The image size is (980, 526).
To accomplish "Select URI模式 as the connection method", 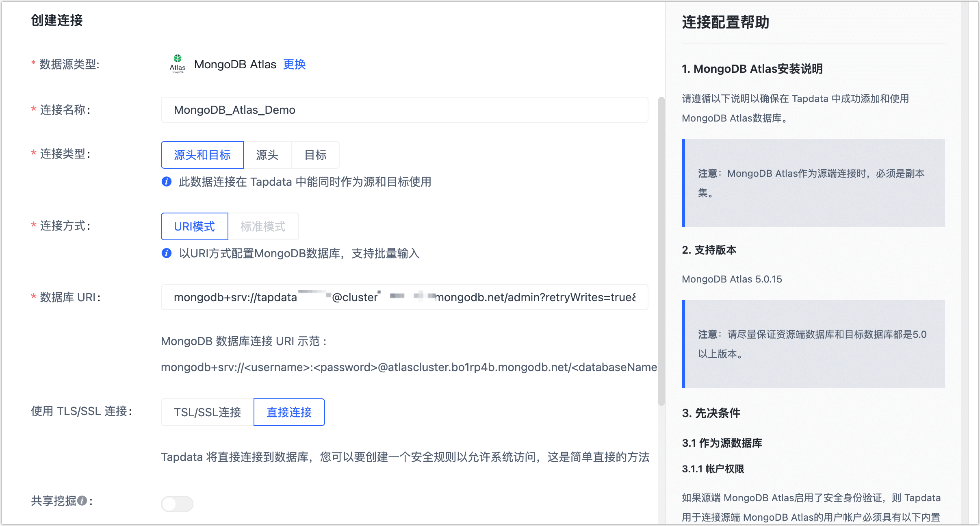I will point(194,226).
